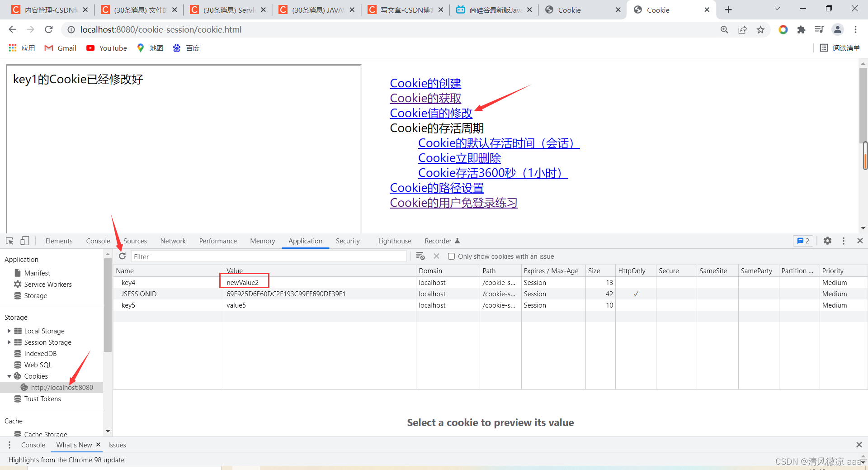Share this page via share icon
Screen dimensions: 868x470
point(742,29)
